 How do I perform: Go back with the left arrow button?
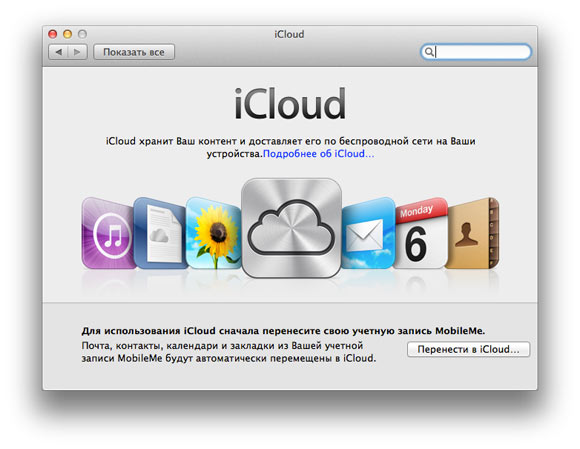pos(58,52)
